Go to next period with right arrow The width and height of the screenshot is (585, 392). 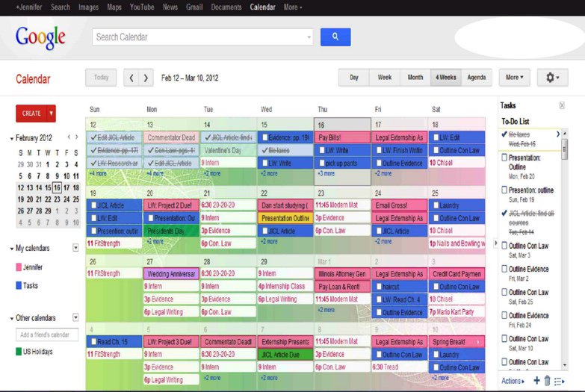click(x=146, y=78)
